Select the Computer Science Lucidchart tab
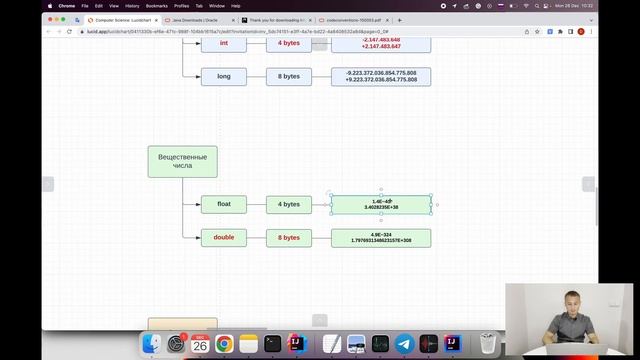 click(x=123, y=20)
